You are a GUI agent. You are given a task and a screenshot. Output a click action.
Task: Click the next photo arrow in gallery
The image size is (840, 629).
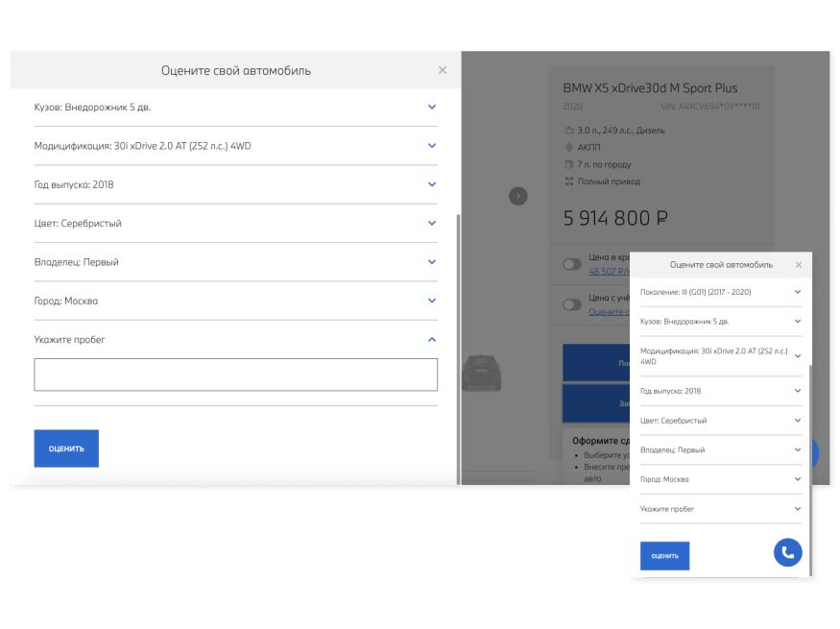(x=517, y=196)
